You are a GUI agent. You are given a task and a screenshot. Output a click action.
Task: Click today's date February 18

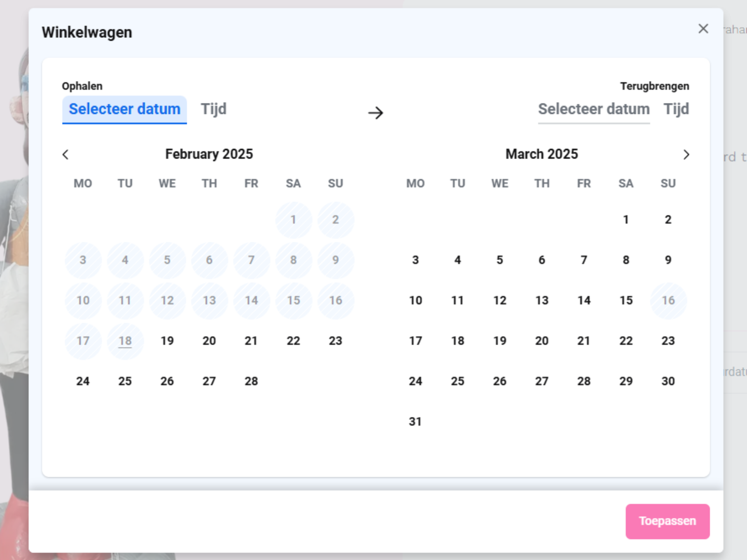[x=125, y=341]
